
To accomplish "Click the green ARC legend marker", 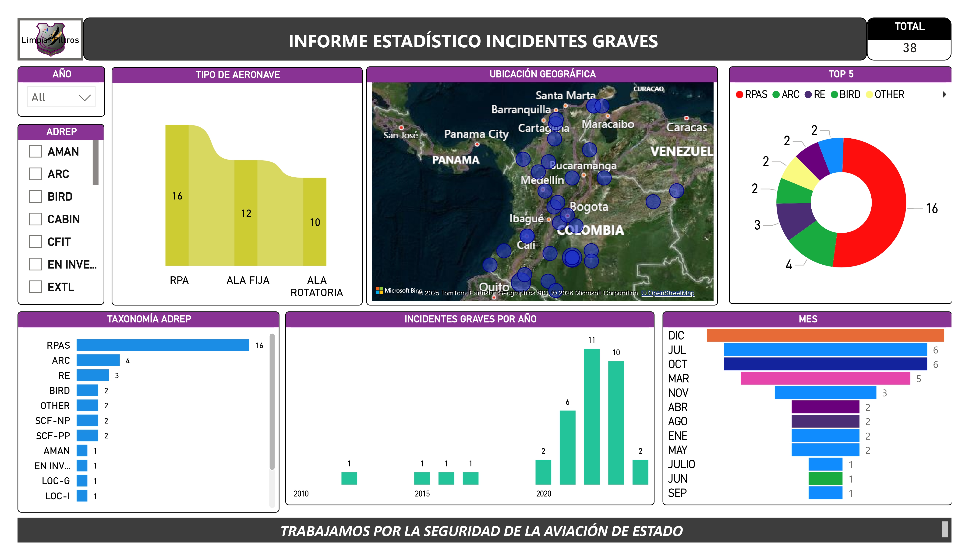I will pyautogui.click(x=776, y=94).
